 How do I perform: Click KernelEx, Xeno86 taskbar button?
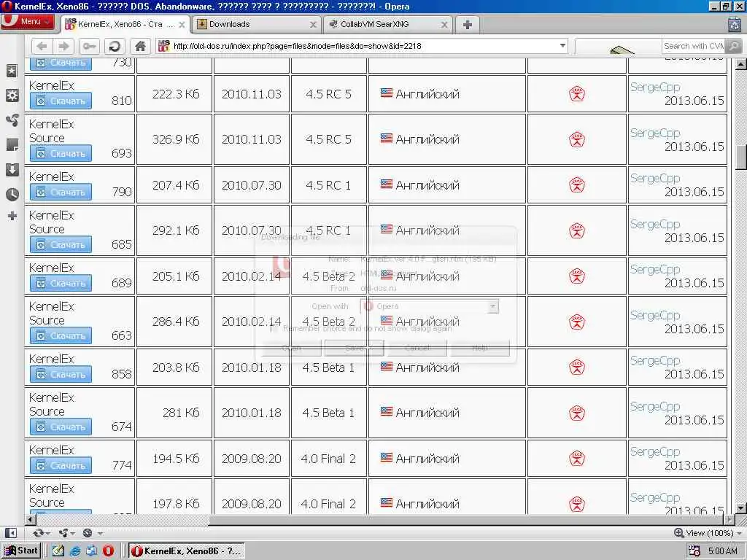(x=187, y=551)
